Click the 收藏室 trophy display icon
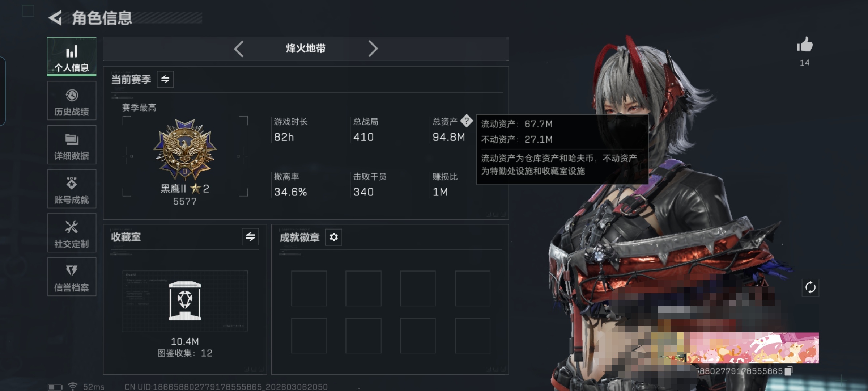The image size is (868, 391). click(185, 300)
